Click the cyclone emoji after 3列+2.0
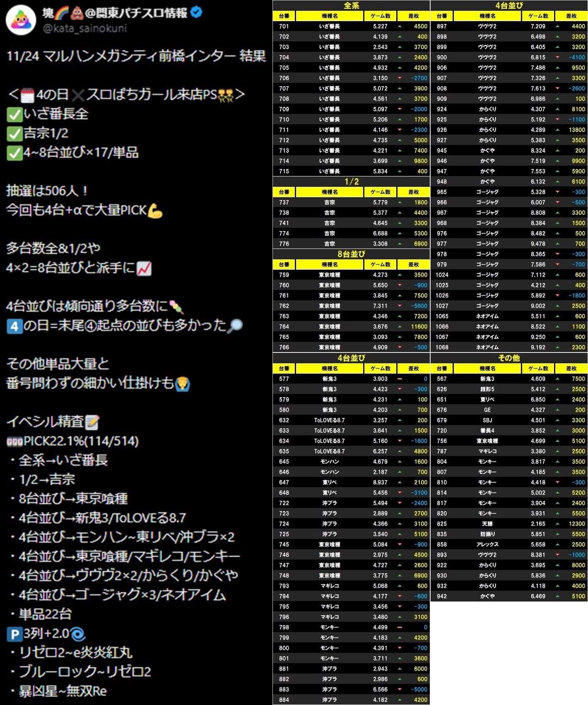The image size is (588, 705). (77, 634)
